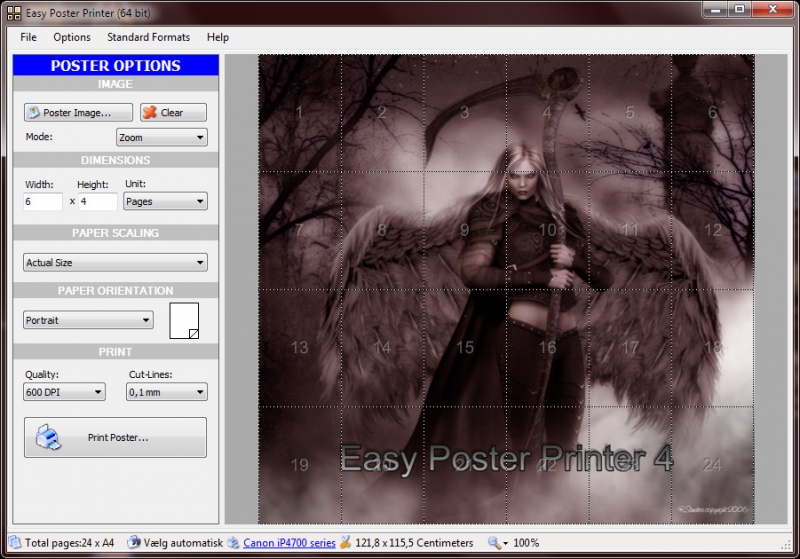
Task: Open the Paper Scaling dropdown showing Actual Size
Action: (x=115, y=262)
